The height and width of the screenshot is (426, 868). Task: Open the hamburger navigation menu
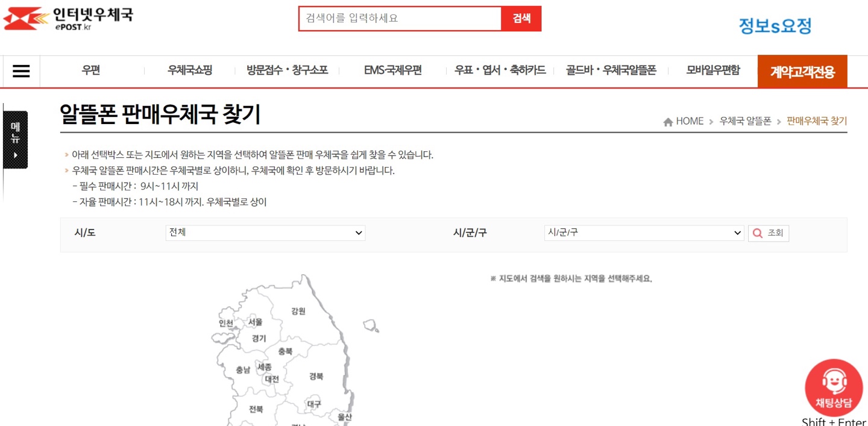pos(21,71)
